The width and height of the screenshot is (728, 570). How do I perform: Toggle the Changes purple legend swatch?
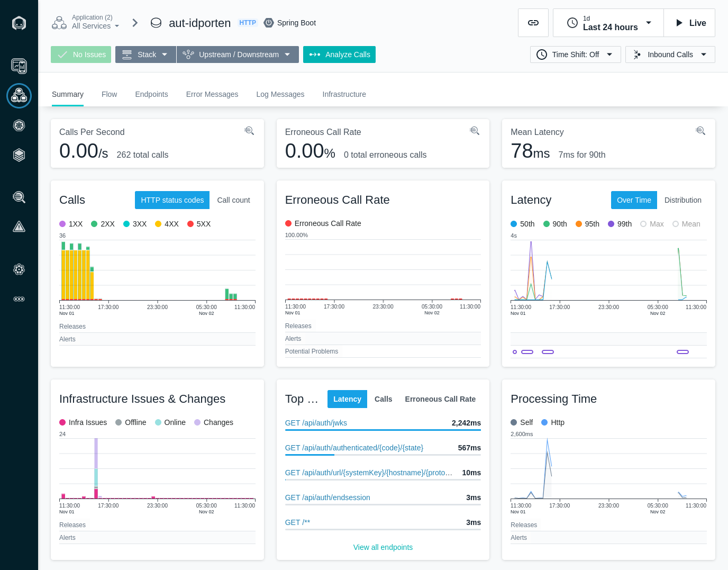coord(197,422)
